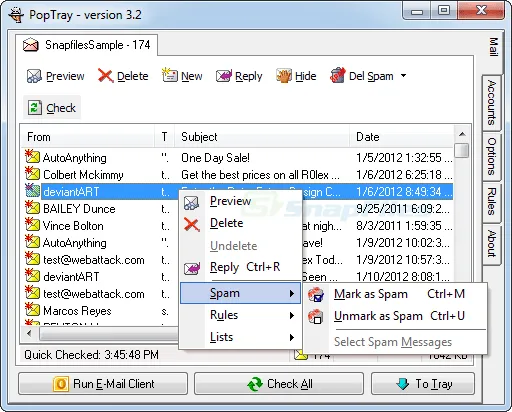Click the Unmark as Spam icon
512x412 pixels.
[316, 316]
